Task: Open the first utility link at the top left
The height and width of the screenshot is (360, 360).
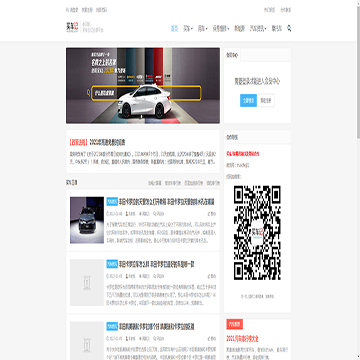Action: coord(72,10)
